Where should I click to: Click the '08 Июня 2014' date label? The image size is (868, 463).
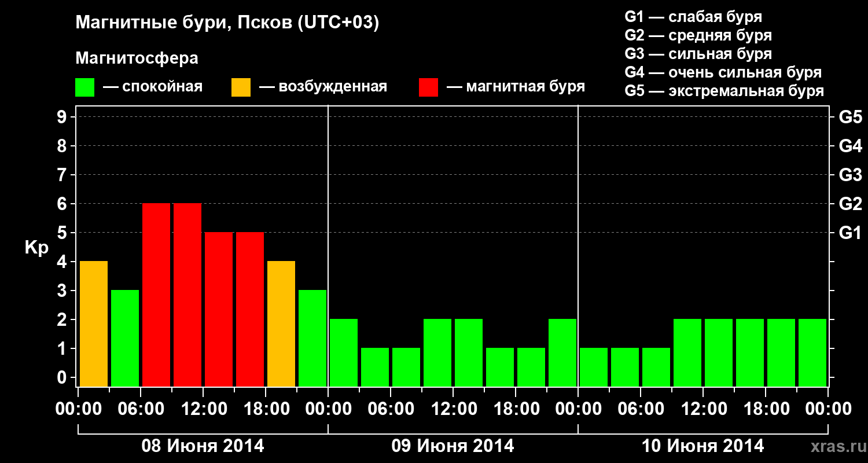203,446
